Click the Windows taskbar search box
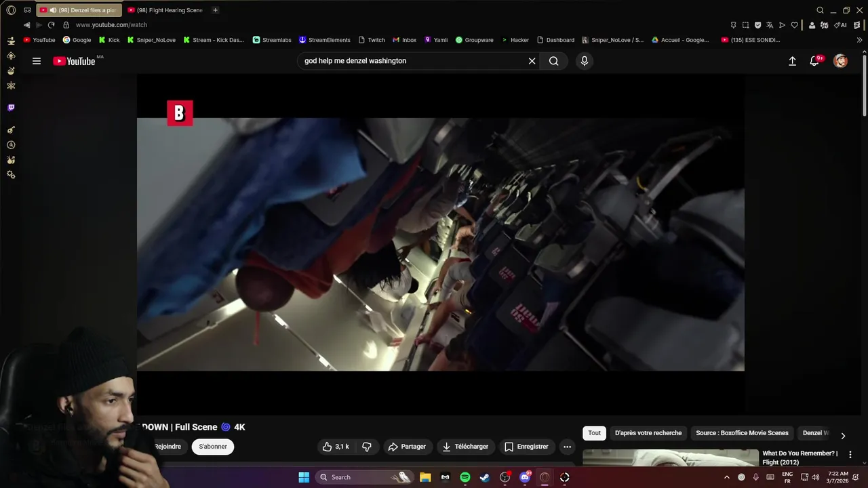This screenshot has height=488, width=868. 366,477
